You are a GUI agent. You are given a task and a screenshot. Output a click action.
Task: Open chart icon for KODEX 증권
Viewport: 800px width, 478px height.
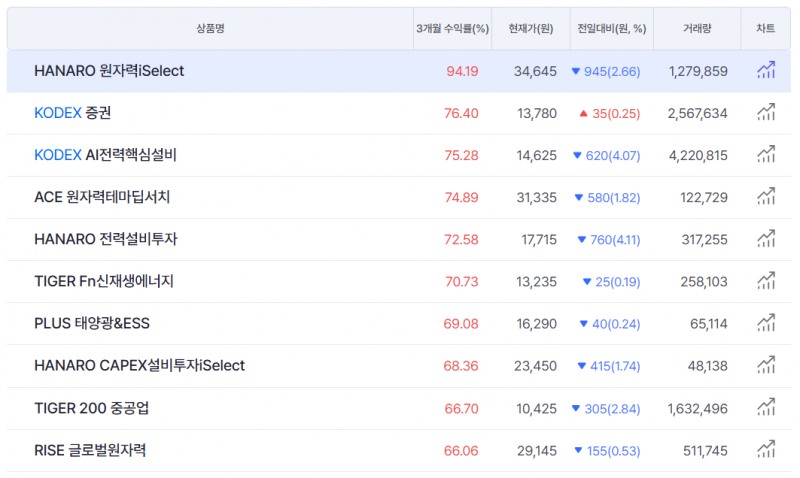pos(766,112)
